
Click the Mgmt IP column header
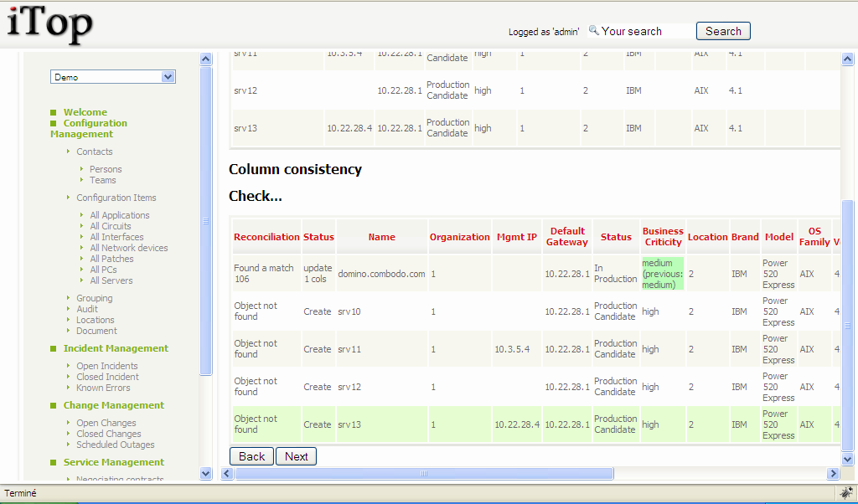[516, 237]
